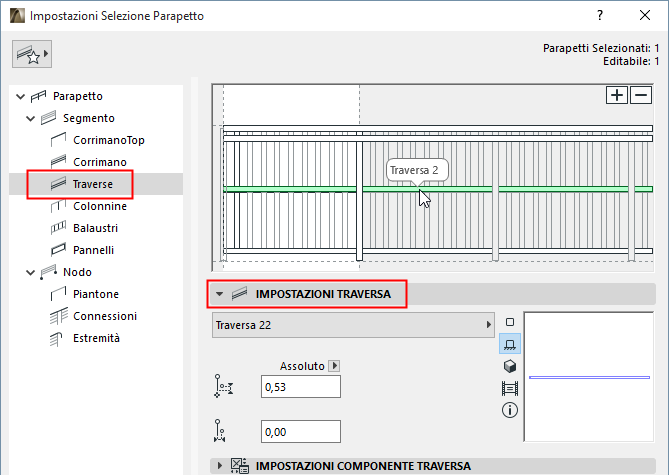
Task: Select Connessioni tree item
Action: click(105, 316)
